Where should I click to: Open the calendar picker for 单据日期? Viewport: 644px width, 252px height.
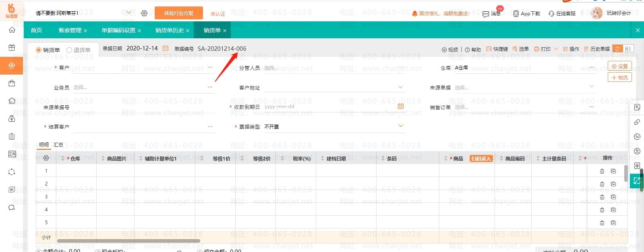(166, 48)
